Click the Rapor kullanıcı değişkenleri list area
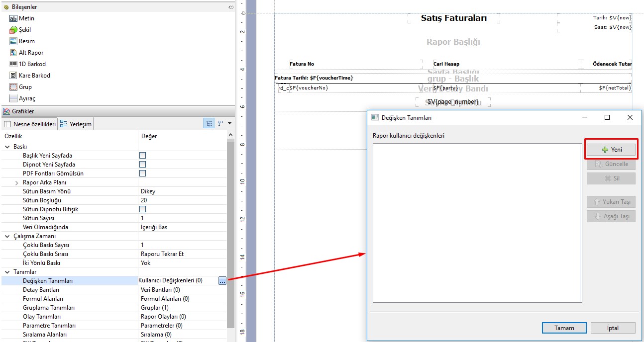 [x=477, y=223]
